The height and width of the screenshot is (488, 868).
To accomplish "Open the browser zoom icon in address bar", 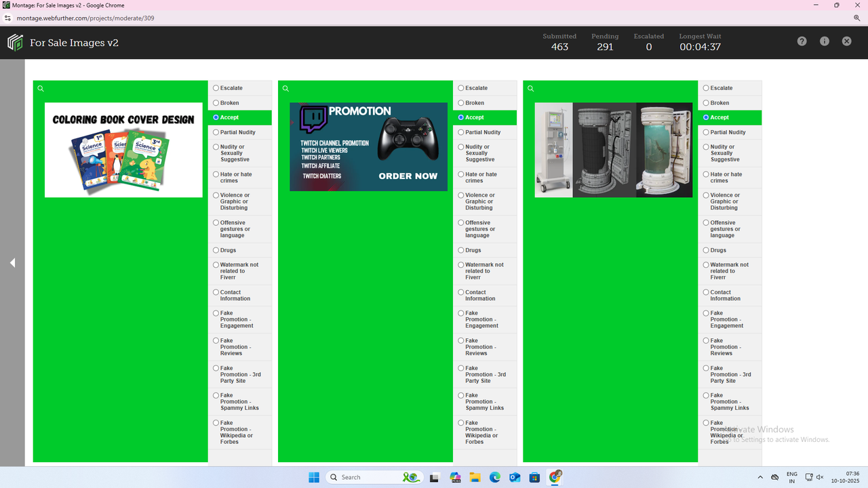I will [x=857, y=18].
